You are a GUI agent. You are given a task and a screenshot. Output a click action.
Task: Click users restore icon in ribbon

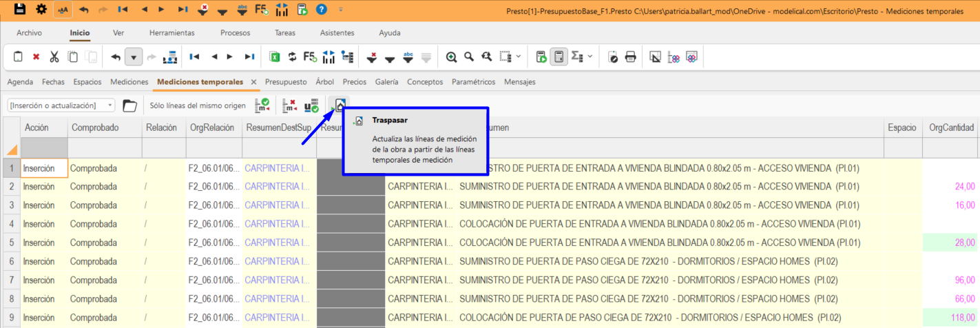point(170,57)
